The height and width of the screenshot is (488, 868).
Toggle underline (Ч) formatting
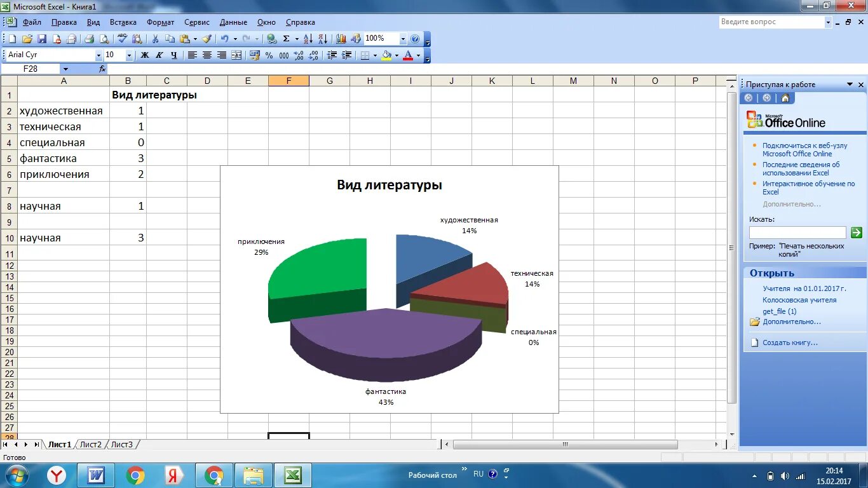click(174, 55)
